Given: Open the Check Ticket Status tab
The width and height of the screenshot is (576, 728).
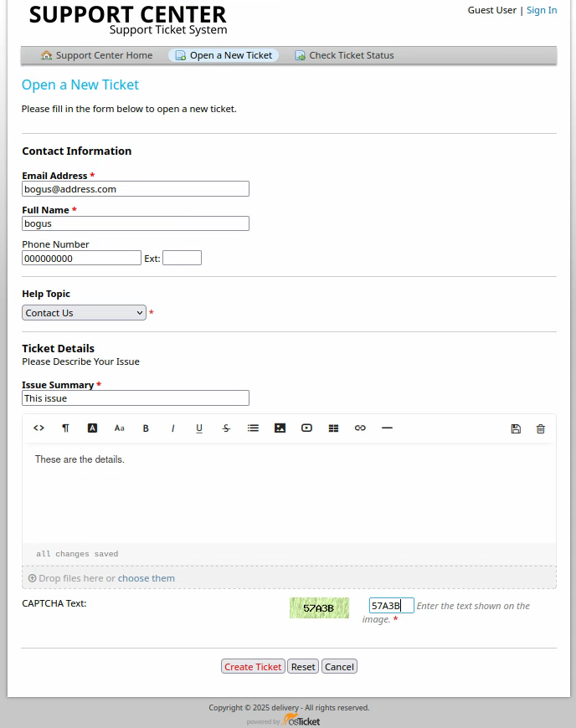Looking at the screenshot, I should 344,56.
